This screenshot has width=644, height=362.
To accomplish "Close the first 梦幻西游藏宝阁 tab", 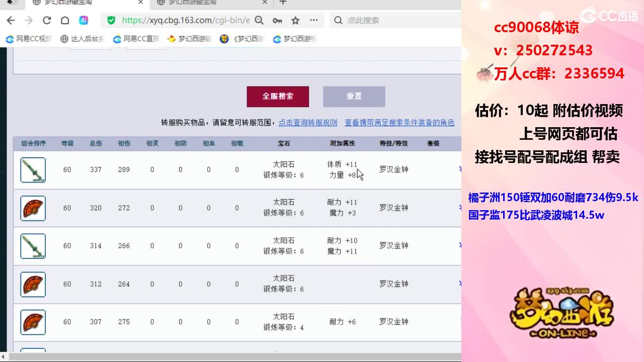I will coord(141,3).
